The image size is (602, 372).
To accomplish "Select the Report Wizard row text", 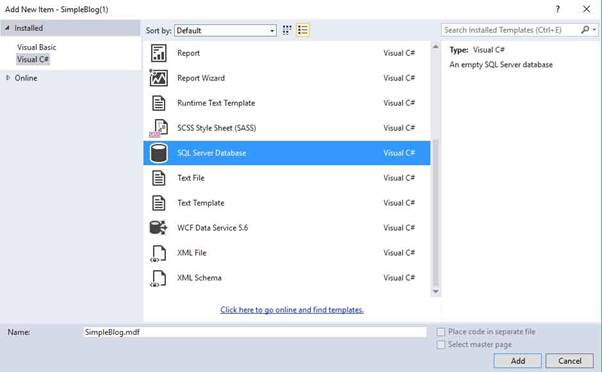I will point(201,78).
